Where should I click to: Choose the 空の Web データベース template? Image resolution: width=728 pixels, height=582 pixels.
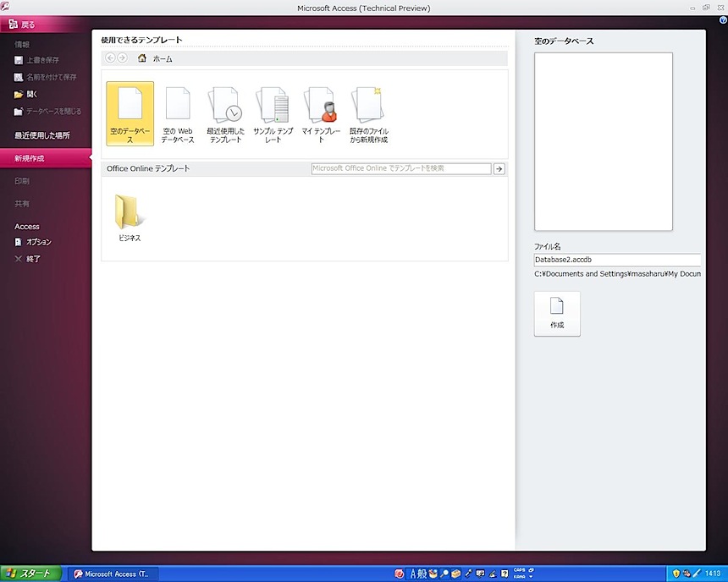point(178,113)
